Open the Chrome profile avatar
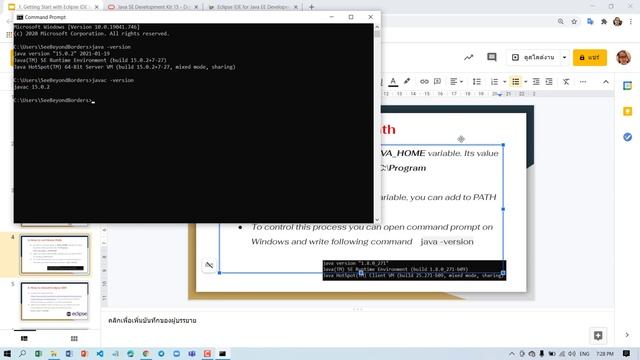 [618, 21]
